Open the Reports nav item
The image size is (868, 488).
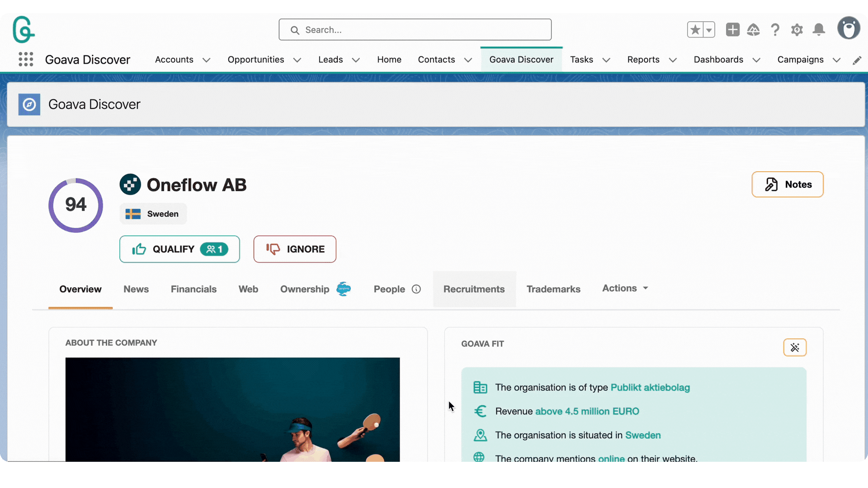coord(643,60)
